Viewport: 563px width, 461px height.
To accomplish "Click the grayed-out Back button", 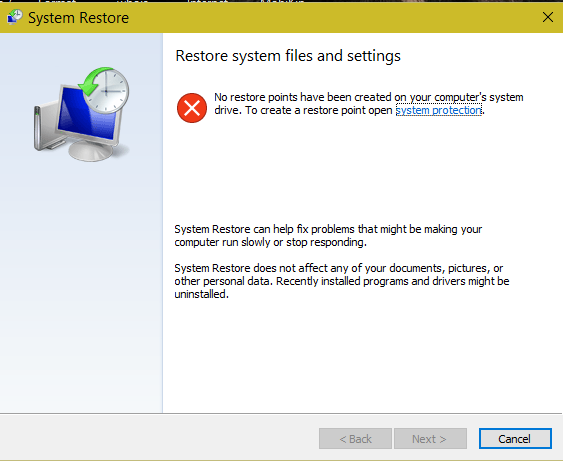I will 355,438.
